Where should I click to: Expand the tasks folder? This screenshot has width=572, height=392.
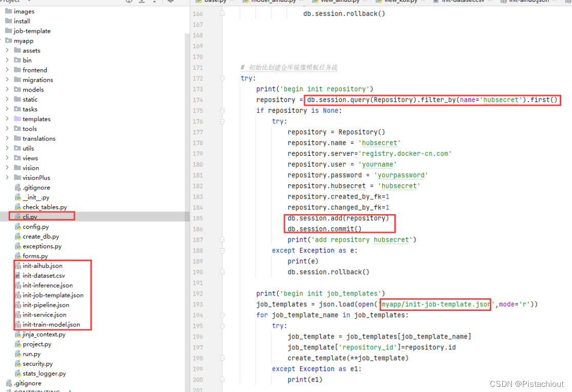[7, 109]
